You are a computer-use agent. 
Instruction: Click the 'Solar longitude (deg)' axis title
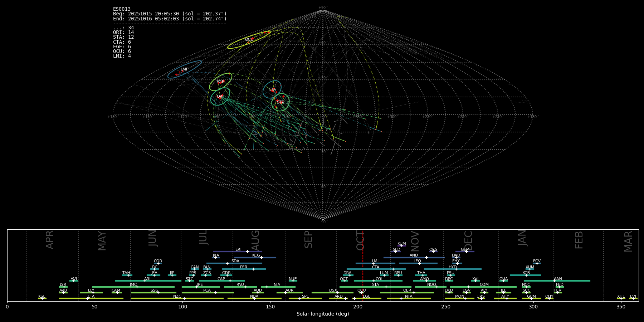coord(323,314)
